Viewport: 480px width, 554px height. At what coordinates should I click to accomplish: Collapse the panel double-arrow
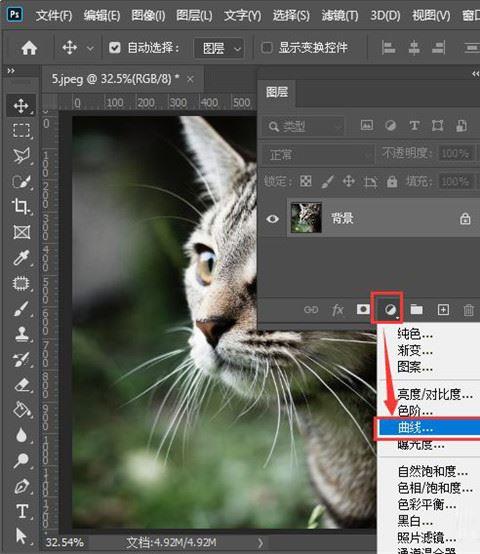point(475,73)
